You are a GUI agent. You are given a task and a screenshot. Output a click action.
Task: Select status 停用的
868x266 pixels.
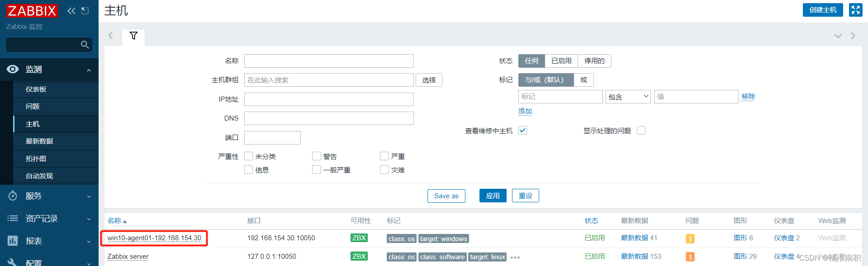[x=594, y=61]
